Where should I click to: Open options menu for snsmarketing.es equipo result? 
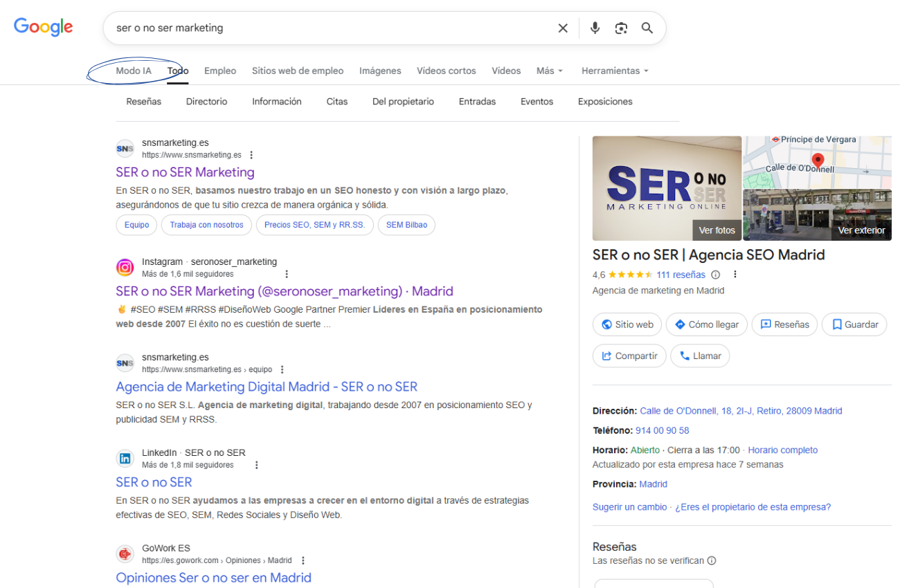click(x=282, y=369)
